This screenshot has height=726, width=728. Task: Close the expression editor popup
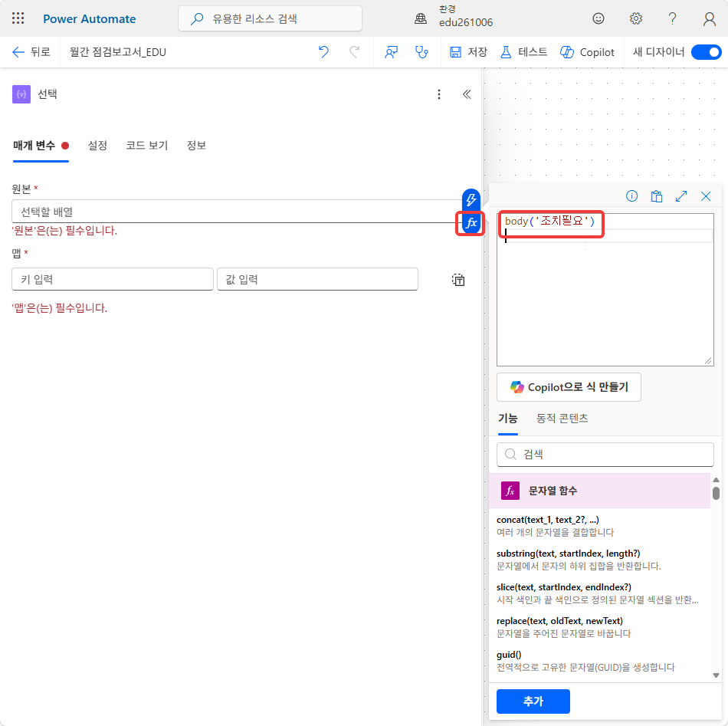(706, 196)
